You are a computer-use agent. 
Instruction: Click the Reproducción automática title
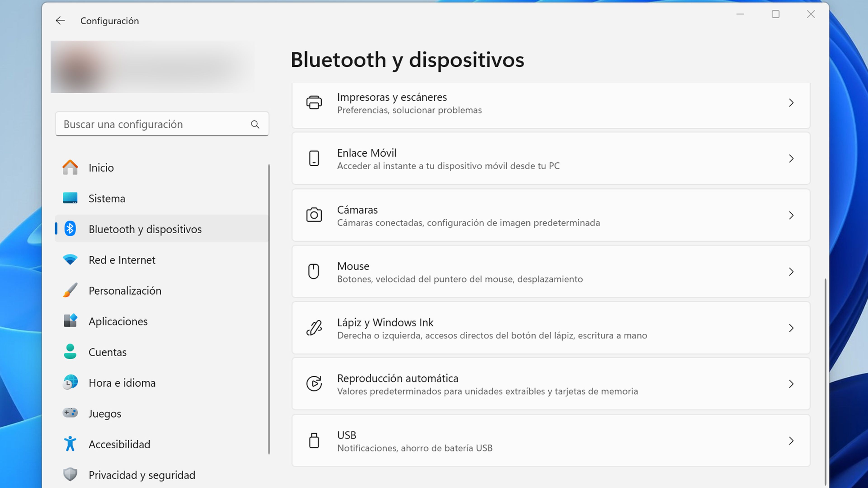pyautogui.click(x=398, y=378)
